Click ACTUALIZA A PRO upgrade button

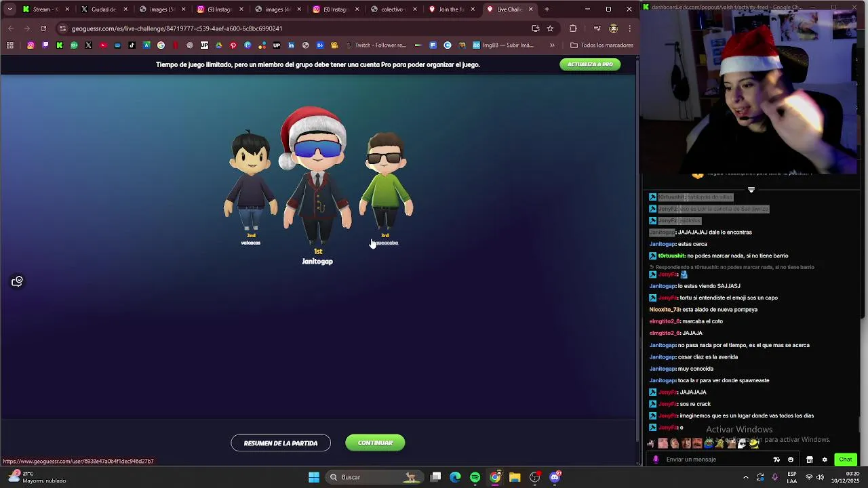point(590,64)
